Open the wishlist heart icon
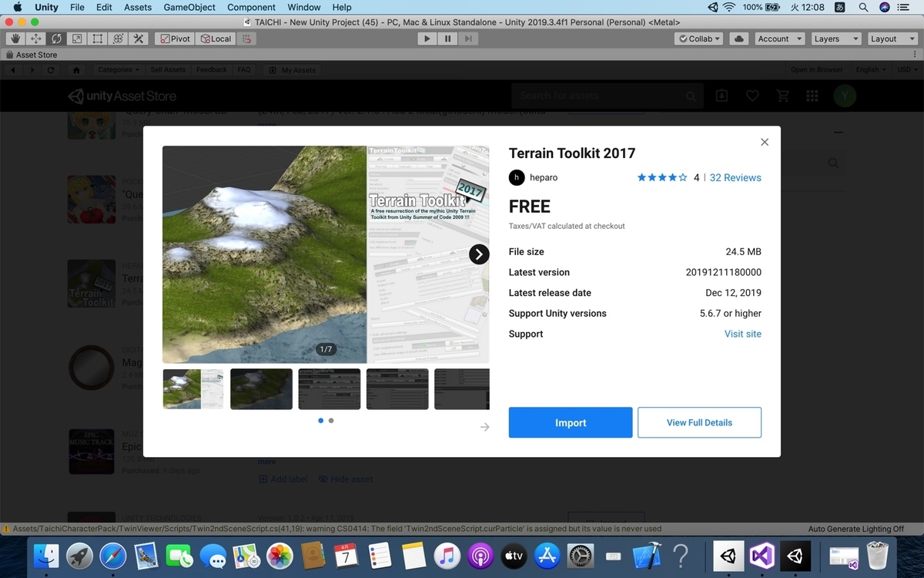This screenshot has height=578, width=924. pos(752,96)
